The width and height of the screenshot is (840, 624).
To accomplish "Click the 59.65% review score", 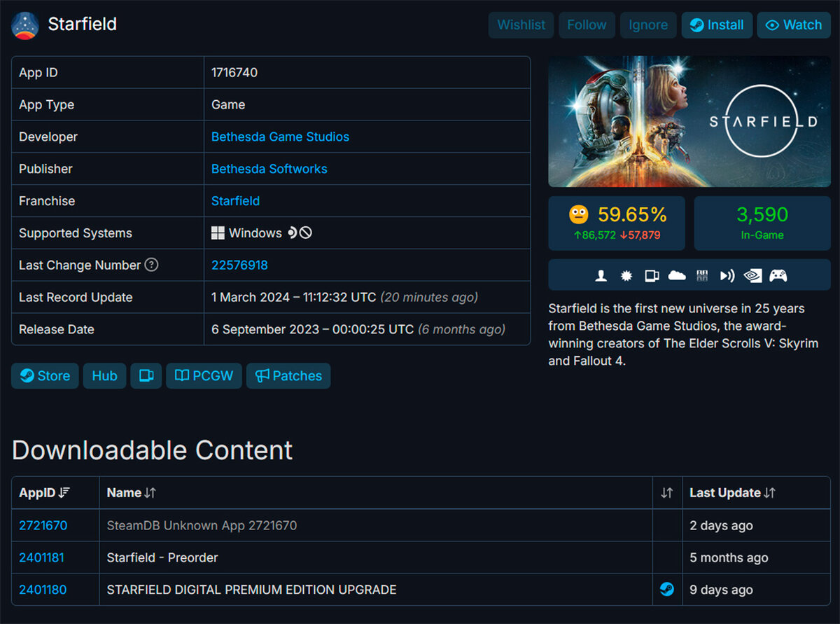I will (632, 214).
